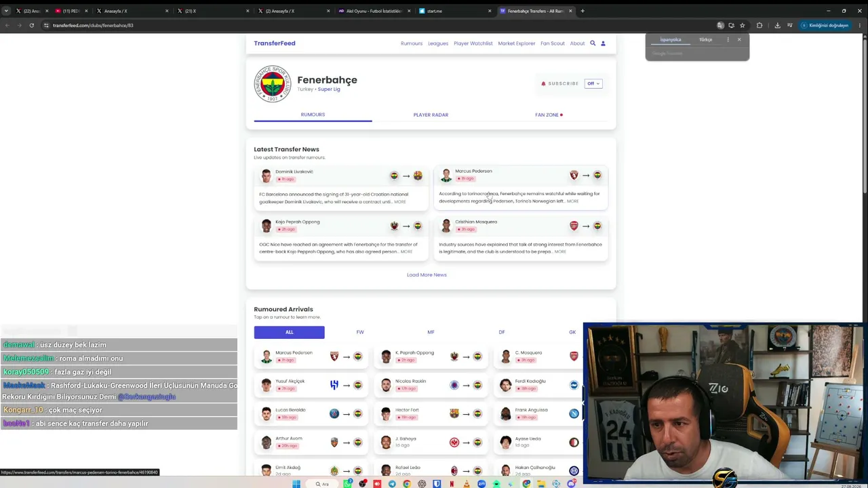Open the Player Watchlist navigation link

(473, 43)
